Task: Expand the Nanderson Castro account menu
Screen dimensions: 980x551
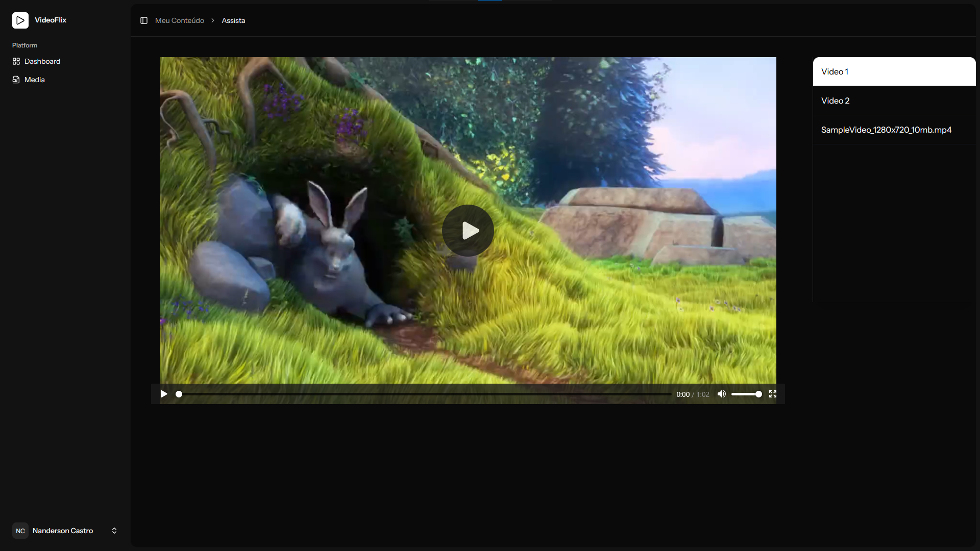Action: [x=65, y=531]
